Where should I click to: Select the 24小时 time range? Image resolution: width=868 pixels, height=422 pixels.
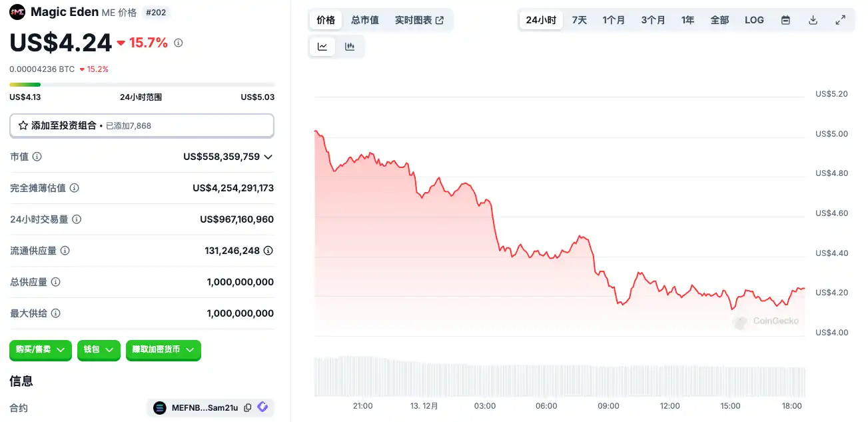tap(541, 20)
